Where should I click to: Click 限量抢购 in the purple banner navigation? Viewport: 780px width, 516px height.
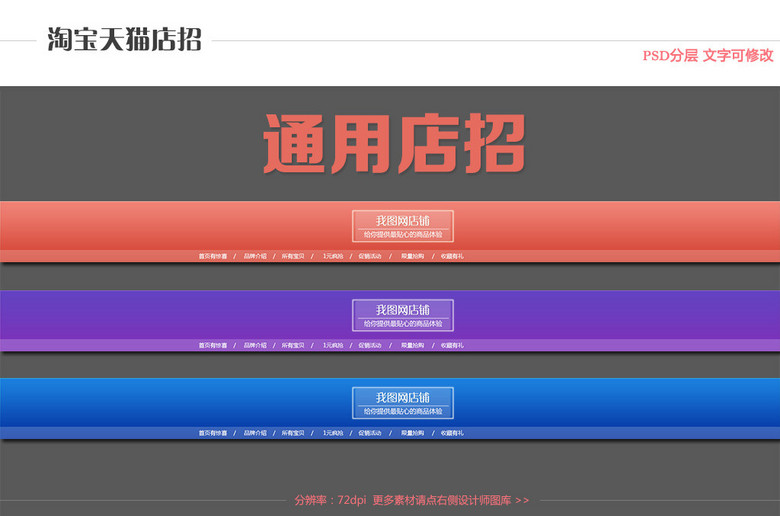(x=412, y=345)
